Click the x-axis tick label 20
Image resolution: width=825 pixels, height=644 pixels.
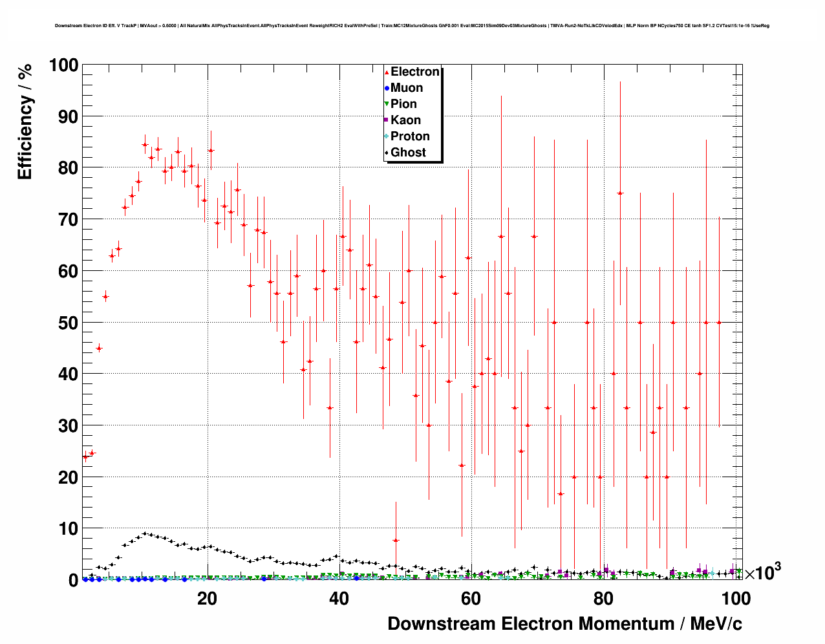tap(207, 599)
